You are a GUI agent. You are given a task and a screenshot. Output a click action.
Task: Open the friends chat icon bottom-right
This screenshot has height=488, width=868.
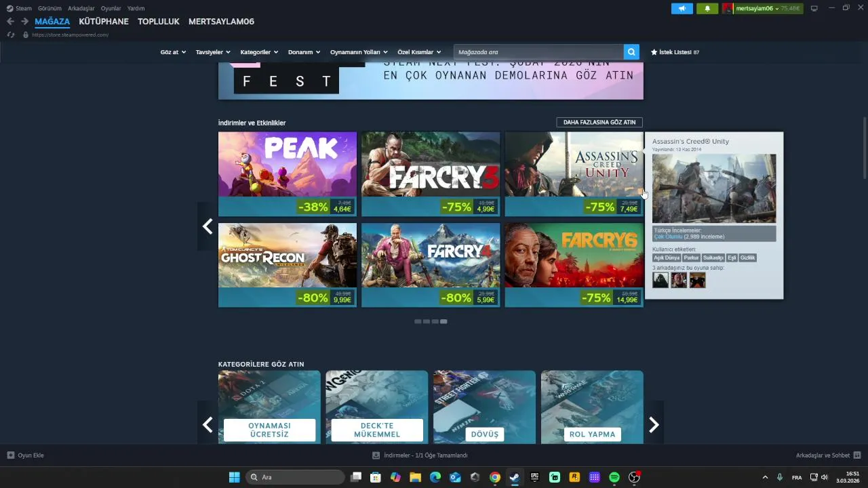pyautogui.click(x=857, y=455)
